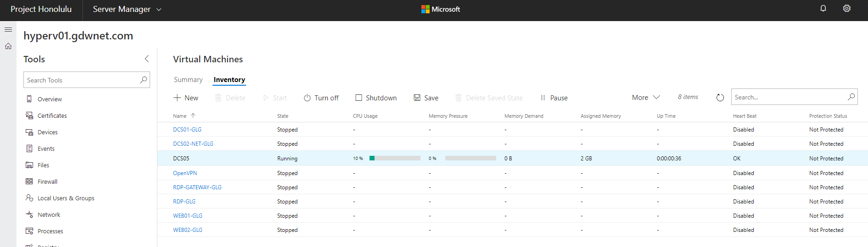The height and width of the screenshot is (247, 868).
Task: Click the Local Users & Groups icon
Action: tap(29, 198)
